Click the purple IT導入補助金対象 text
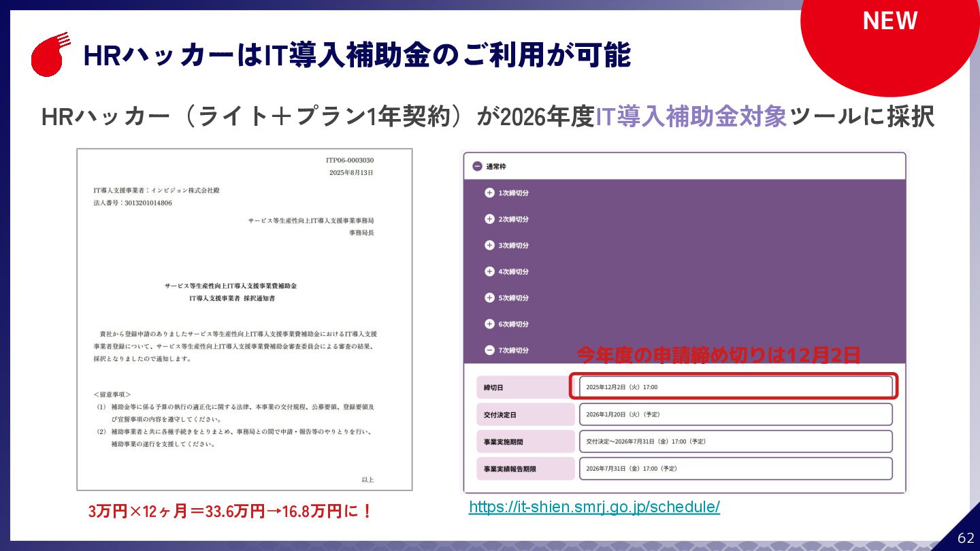Viewport: 980px width, 551px height. (691, 117)
